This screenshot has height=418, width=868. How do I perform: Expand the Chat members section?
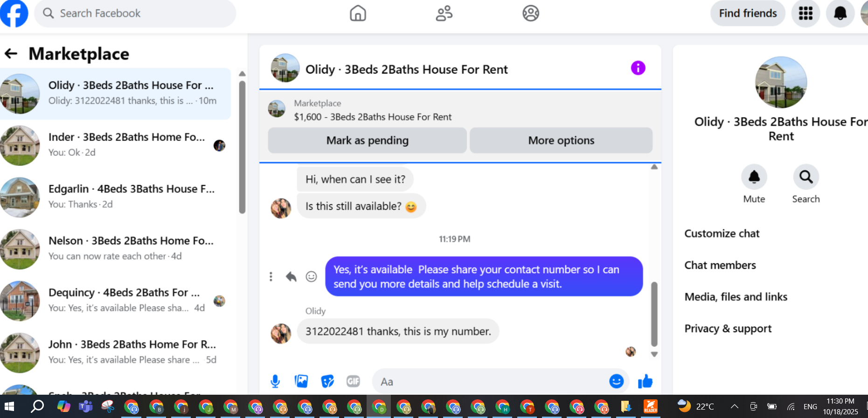click(x=720, y=265)
